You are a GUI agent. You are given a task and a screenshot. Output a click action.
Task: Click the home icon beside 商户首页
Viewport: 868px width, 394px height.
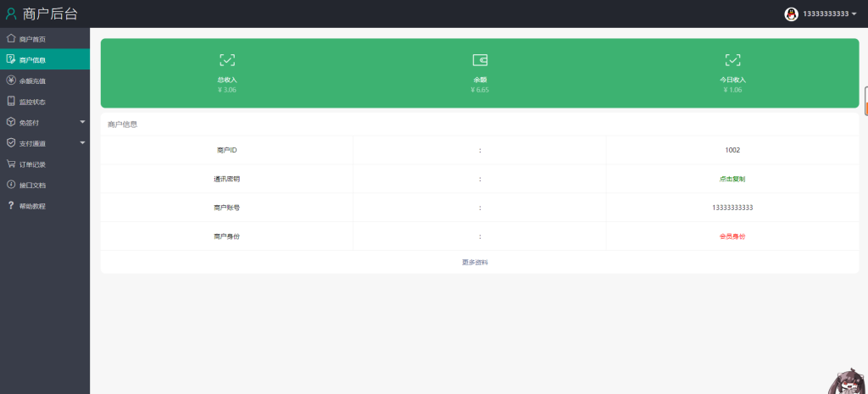[10, 39]
